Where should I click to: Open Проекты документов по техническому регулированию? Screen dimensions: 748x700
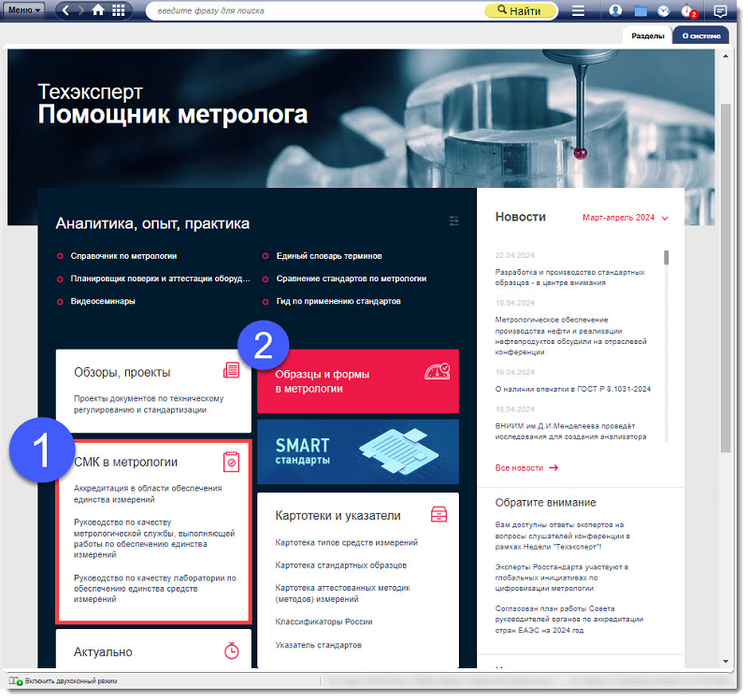coord(149,404)
